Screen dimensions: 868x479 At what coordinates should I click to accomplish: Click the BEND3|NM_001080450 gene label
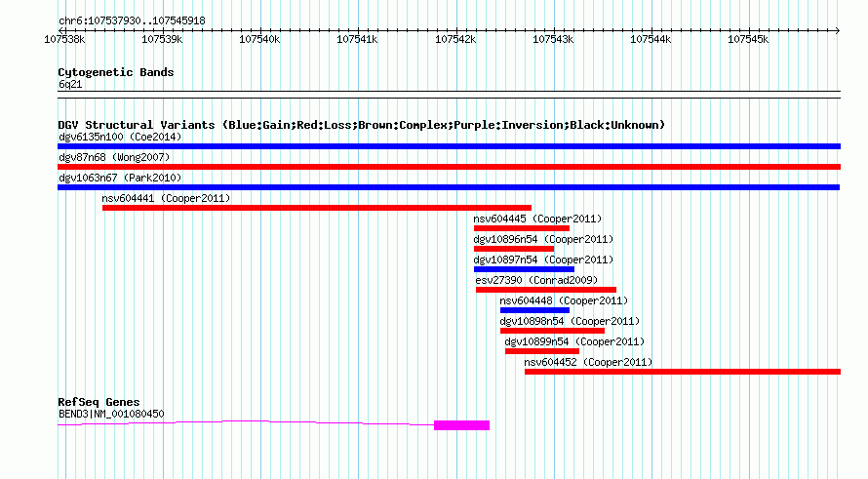tap(111, 414)
